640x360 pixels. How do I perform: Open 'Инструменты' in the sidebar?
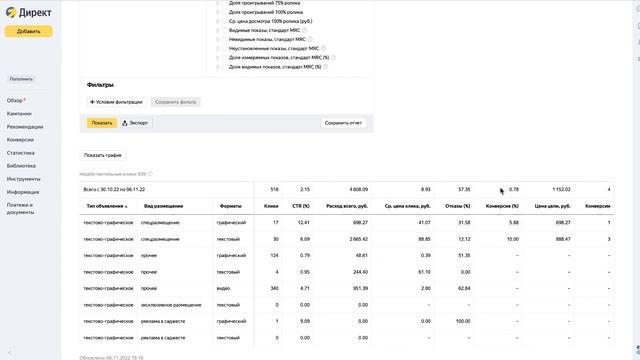point(24,179)
